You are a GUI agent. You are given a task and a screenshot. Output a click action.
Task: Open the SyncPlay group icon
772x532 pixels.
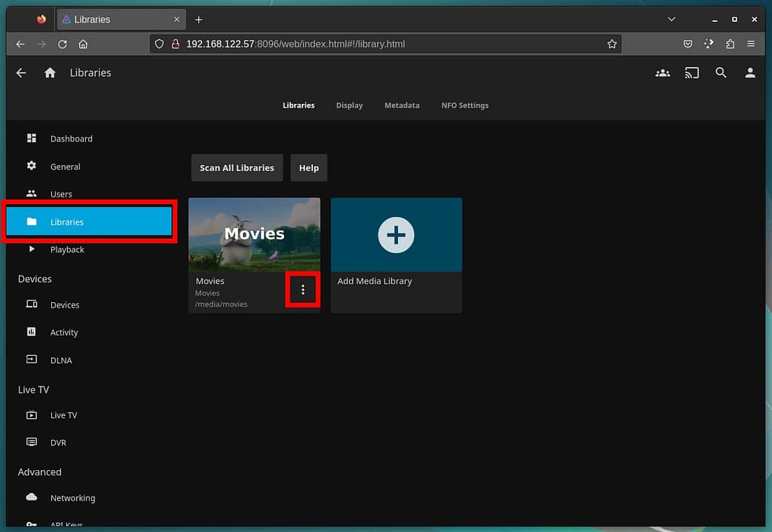pyautogui.click(x=663, y=73)
